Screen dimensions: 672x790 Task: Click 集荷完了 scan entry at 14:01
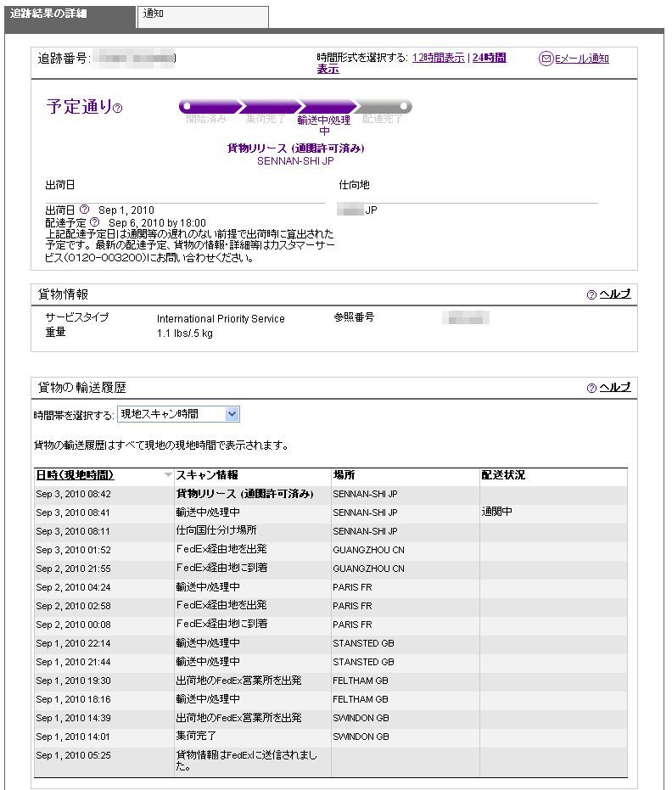point(196,736)
